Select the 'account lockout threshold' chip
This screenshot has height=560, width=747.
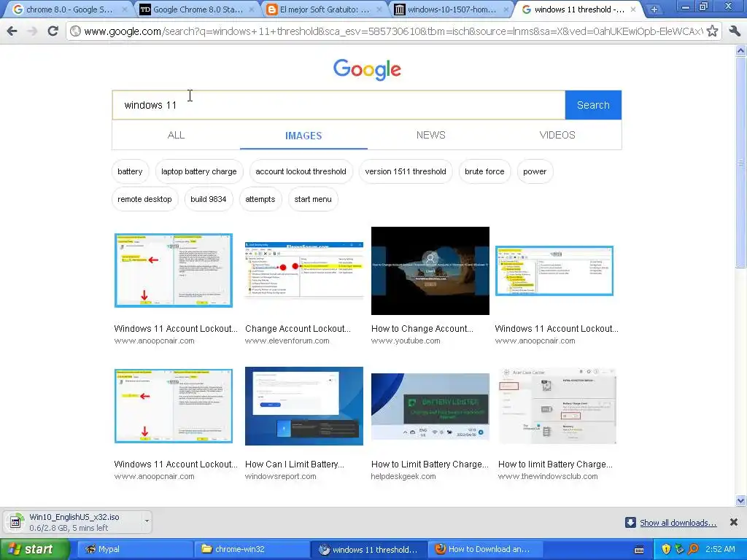coord(301,171)
